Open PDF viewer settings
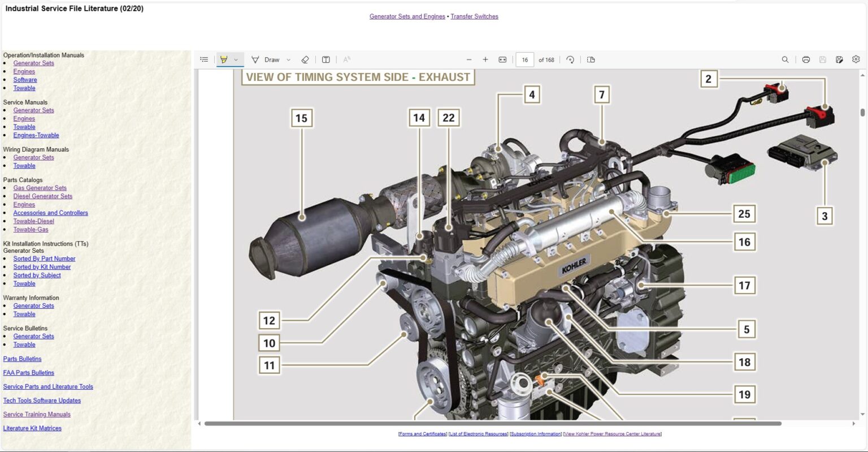The image size is (868, 452). [856, 59]
